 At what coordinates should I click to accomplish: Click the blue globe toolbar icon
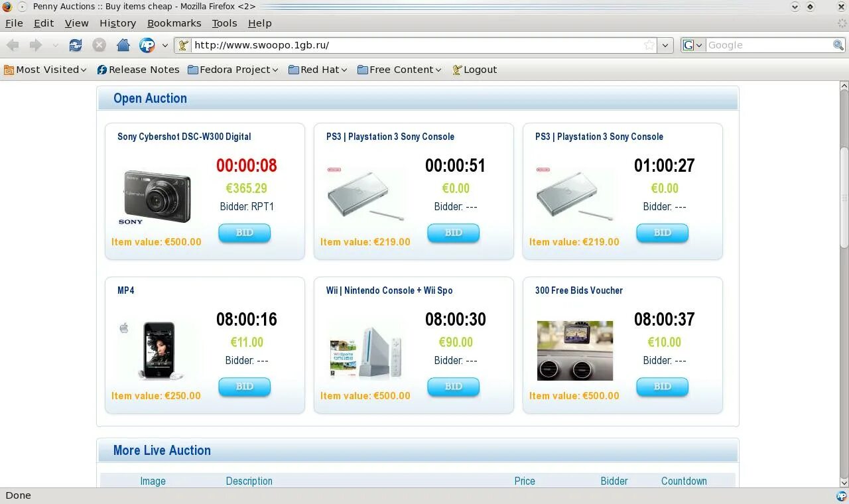(x=147, y=45)
